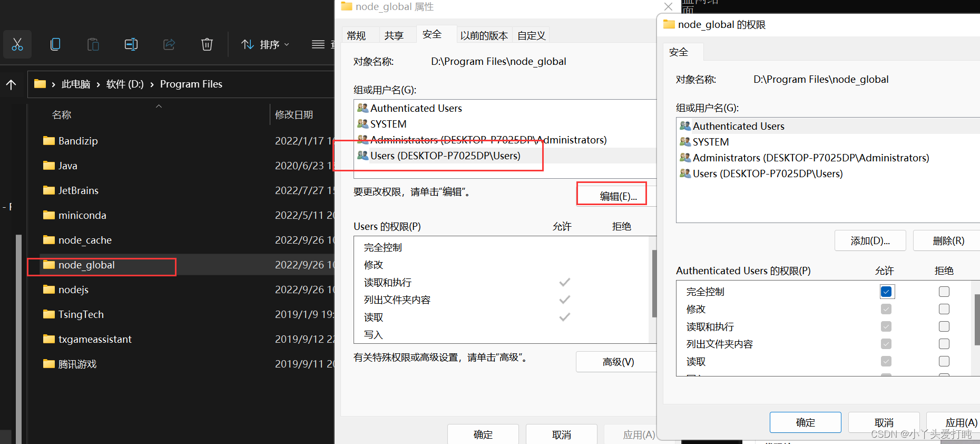Toggle 列出文件夹内容 deny checkbox
The image size is (980, 444).
tap(944, 344)
